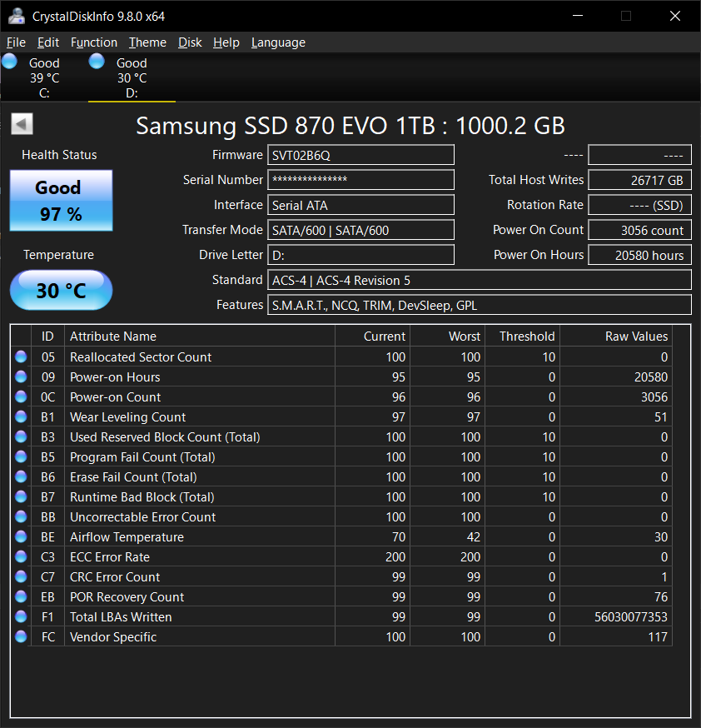Click the Raw Values column header
The width and height of the screenshot is (701, 728).
(x=616, y=337)
